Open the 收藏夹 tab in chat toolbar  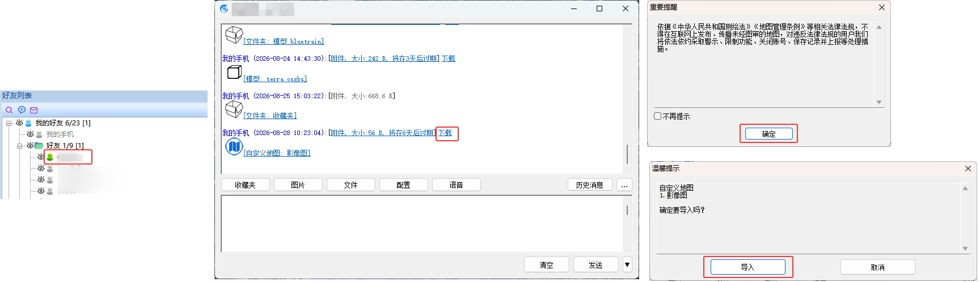click(x=245, y=185)
